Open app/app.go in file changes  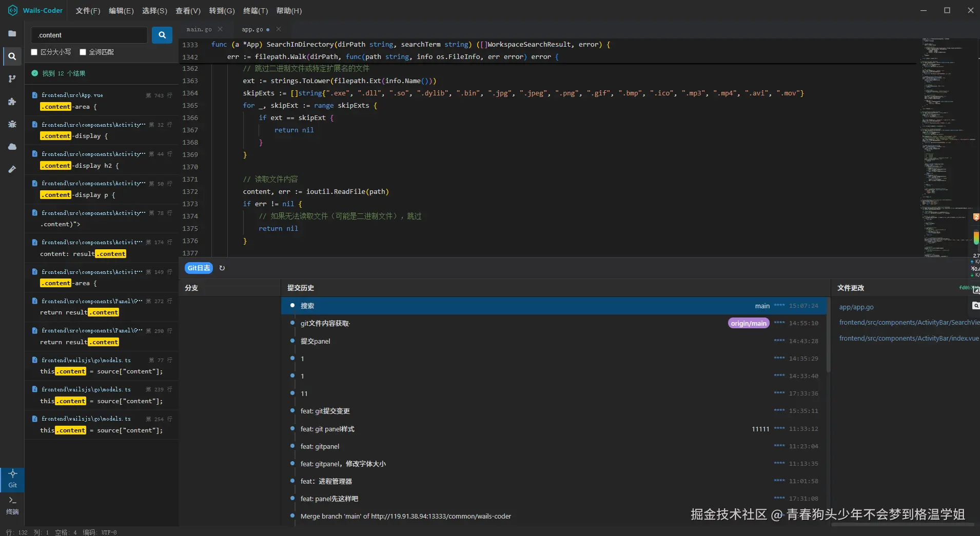(x=856, y=307)
